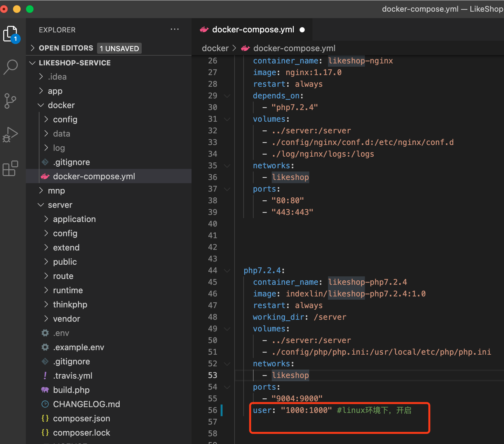This screenshot has width=504, height=444.
Task: Fold the php7.2.4 service at line 44
Action: coord(227,271)
